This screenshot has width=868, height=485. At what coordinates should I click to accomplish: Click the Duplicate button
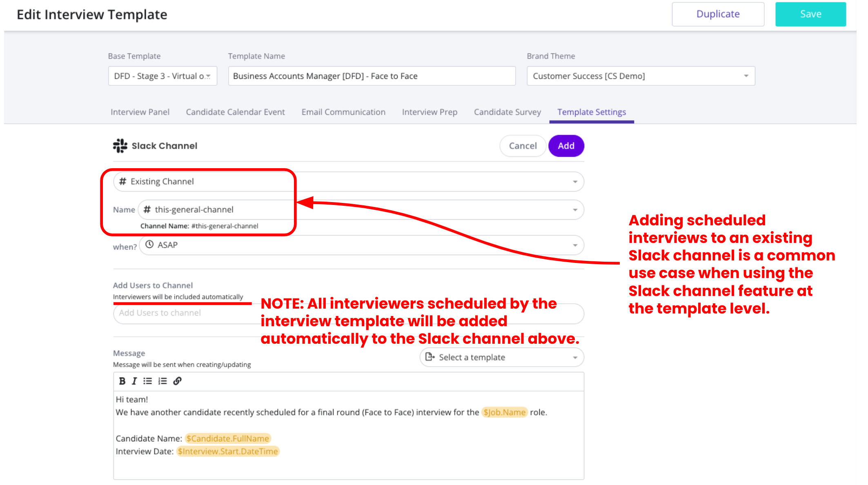[x=717, y=14]
